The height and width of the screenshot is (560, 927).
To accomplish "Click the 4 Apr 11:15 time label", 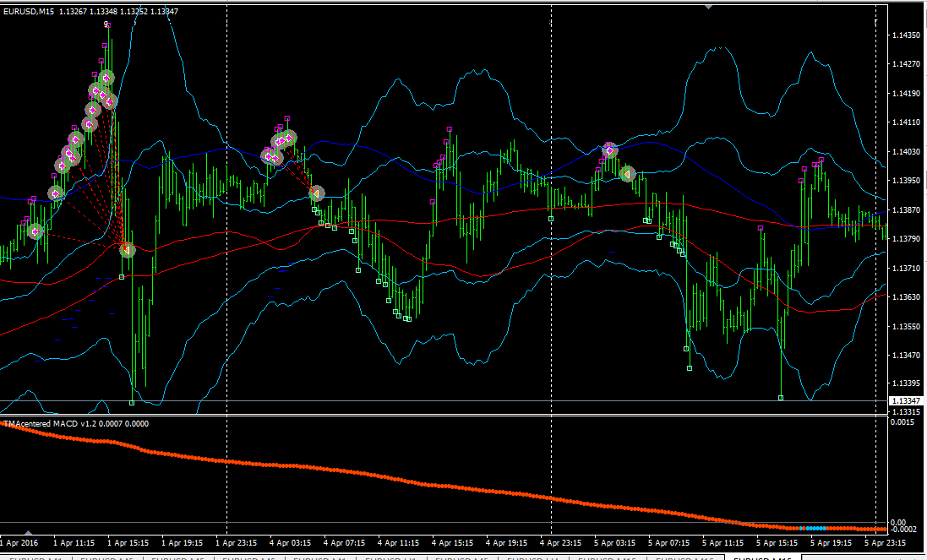I will (x=399, y=543).
